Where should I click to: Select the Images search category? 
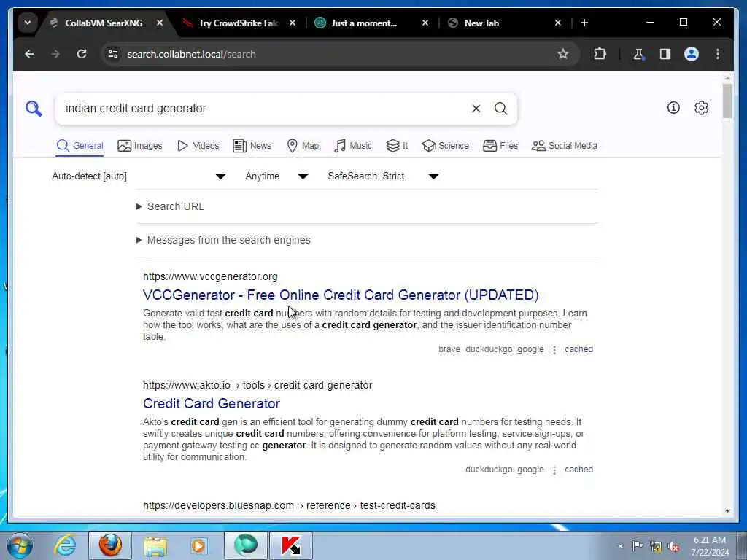(x=139, y=146)
